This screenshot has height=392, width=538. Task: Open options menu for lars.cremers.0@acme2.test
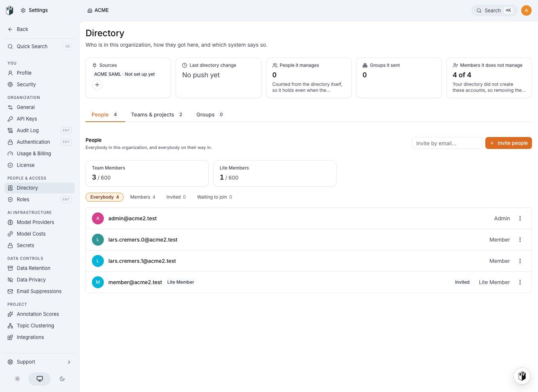pyautogui.click(x=520, y=240)
